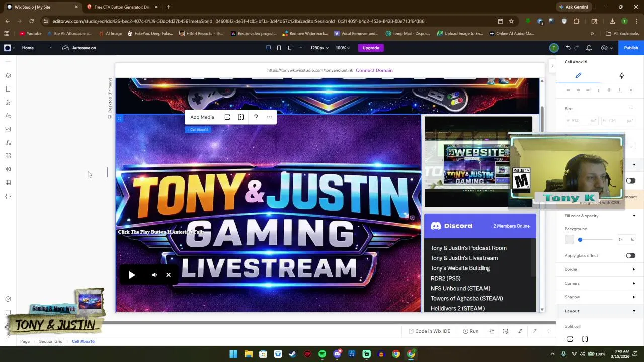The image size is (644, 362).
Task: Open the Media image panel icon
Action: click(8, 129)
